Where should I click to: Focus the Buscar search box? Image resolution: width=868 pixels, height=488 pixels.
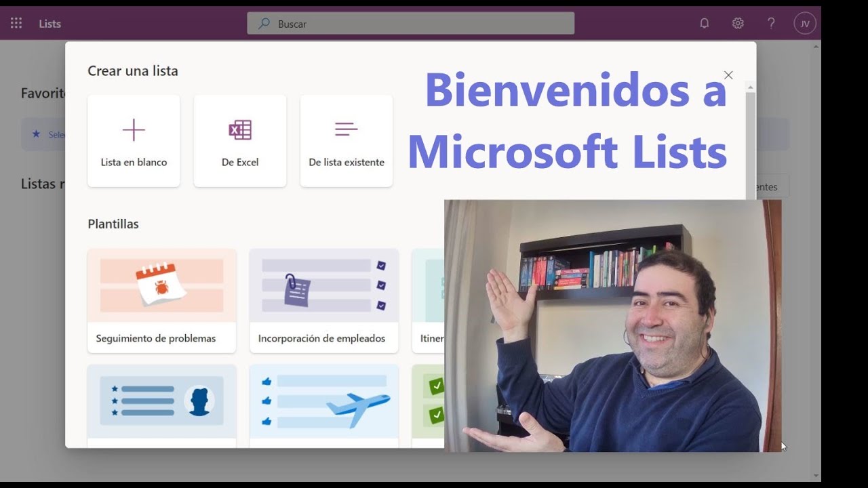click(x=410, y=23)
